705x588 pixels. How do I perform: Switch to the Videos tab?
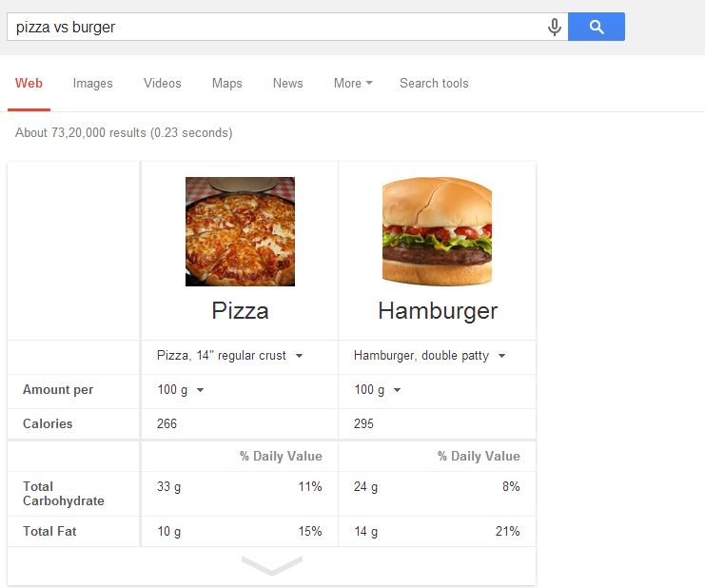click(163, 83)
